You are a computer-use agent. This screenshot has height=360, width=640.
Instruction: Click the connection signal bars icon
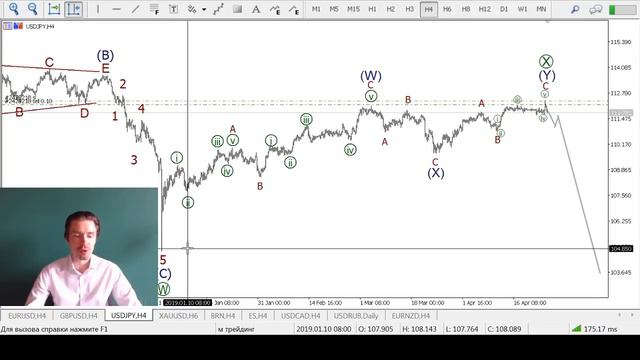[x=576, y=329]
